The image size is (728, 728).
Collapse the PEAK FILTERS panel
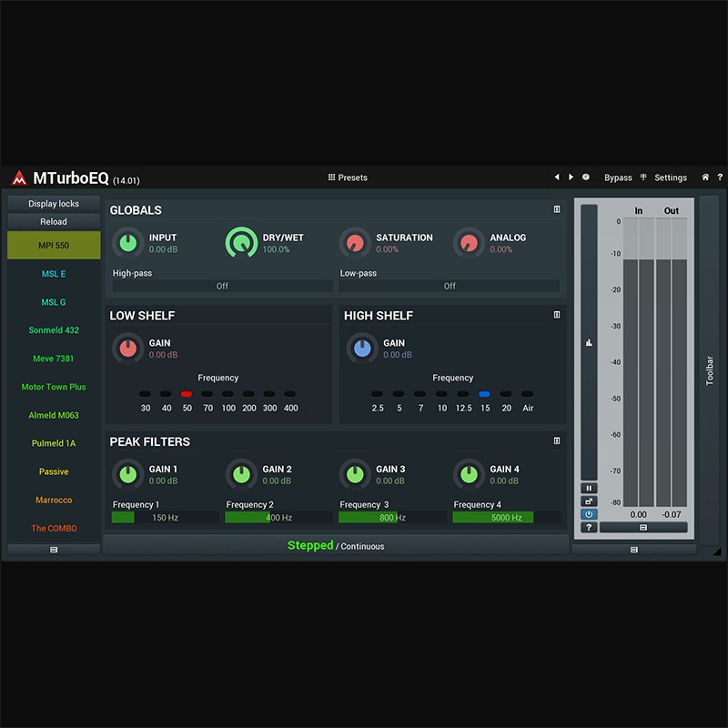click(557, 440)
